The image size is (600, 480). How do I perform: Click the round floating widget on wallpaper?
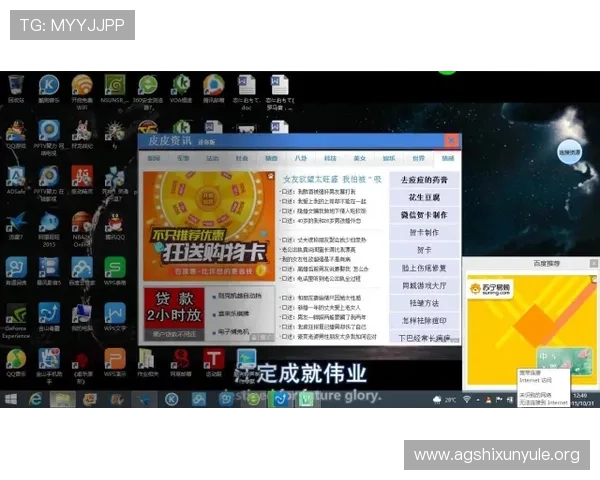coord(569,152)
